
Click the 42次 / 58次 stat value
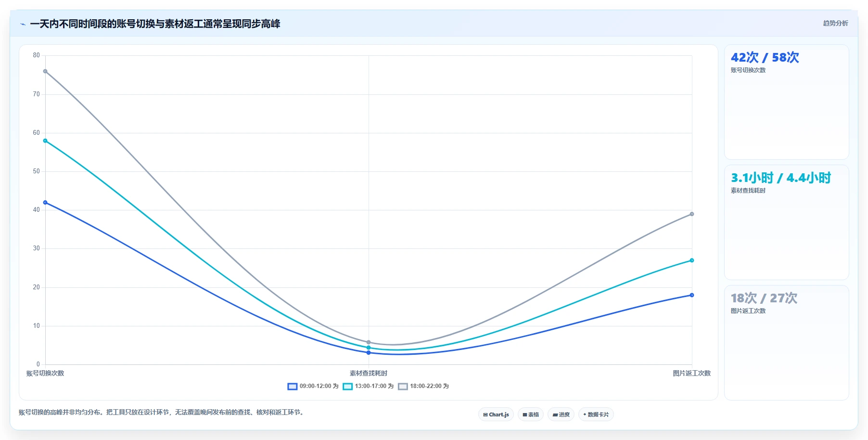pyautogui.click(x=765, y=57)
